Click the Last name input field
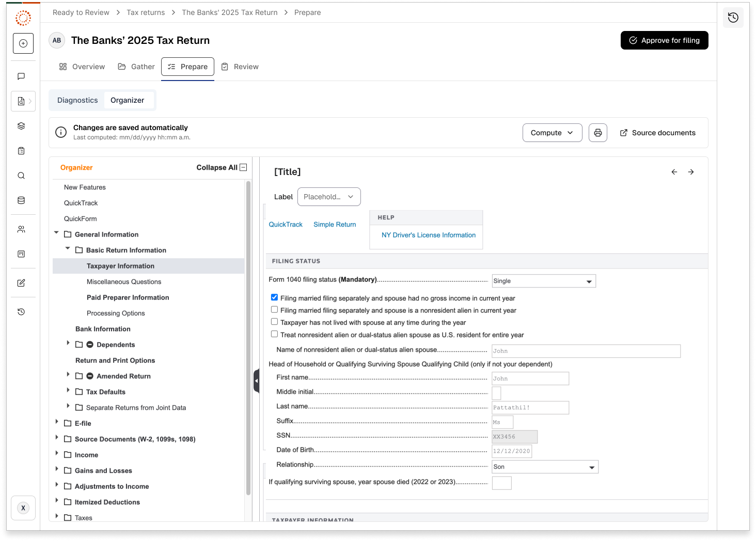This screenshot has width=756, height=541. pos(530,407)
